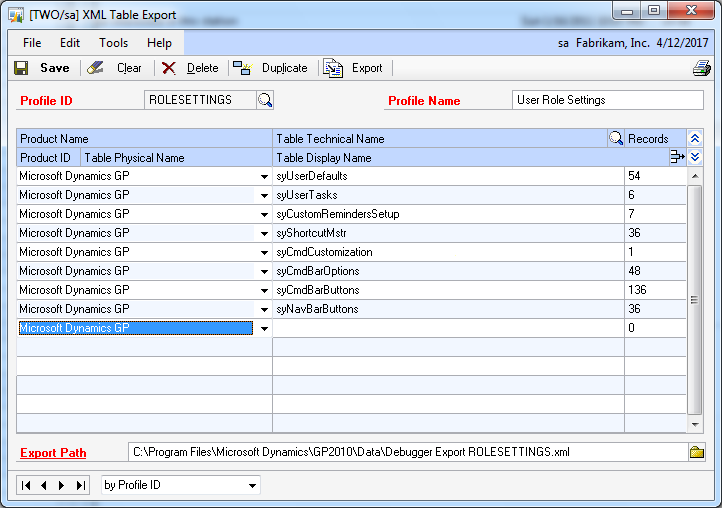Click the hide-details double up arrow
722x508 pixels.
point(695,138)
